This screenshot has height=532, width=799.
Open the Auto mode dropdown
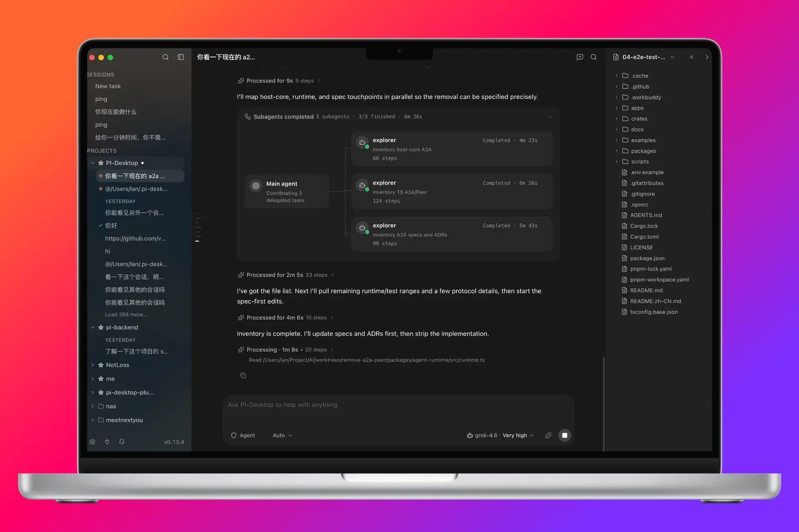(x=282, y=435)
